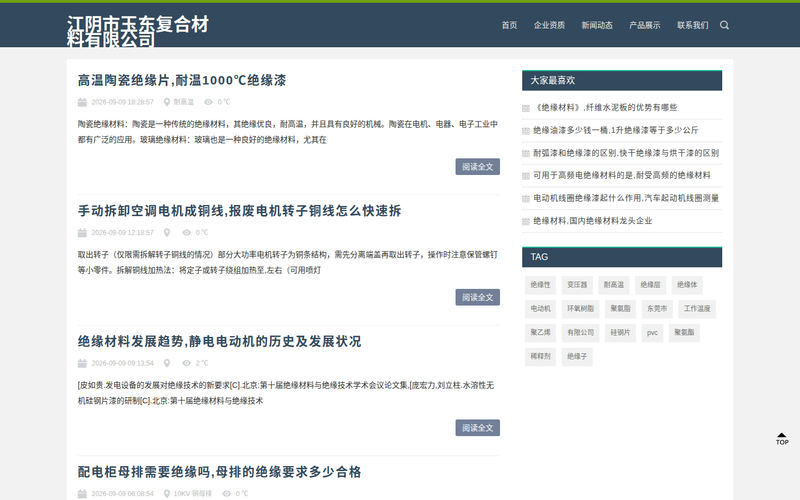Click the TOP back-to-top arrow
Viewport: 800px width, 500px height.
coord(782,439)
